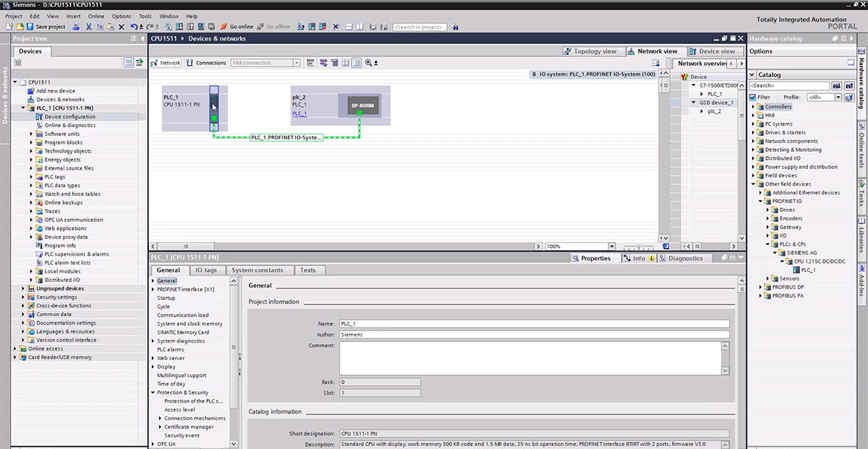Click the Split editor vertically icon
This screenshot has height=449, width=868.
tap(359, 27)
